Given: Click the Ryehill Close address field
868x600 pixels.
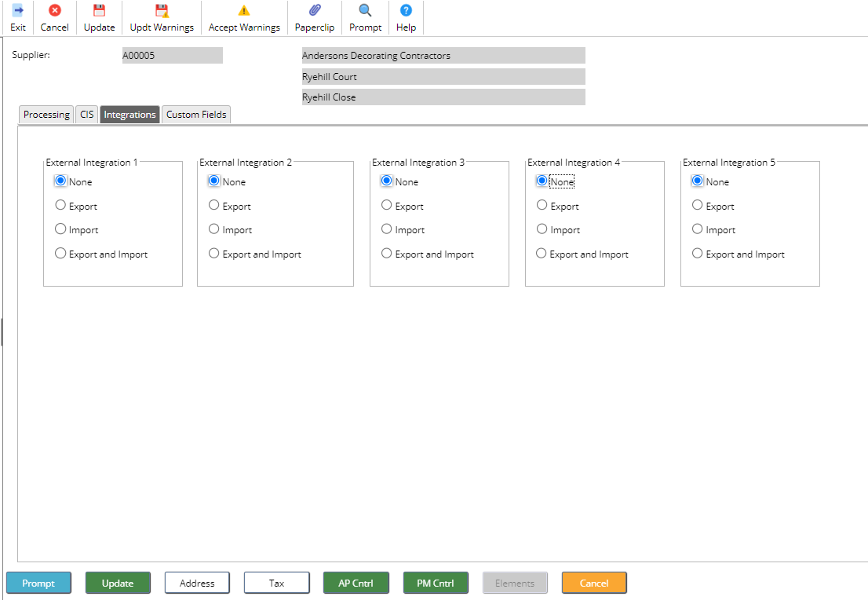Looking at the screenshot, I should [443, 97].
